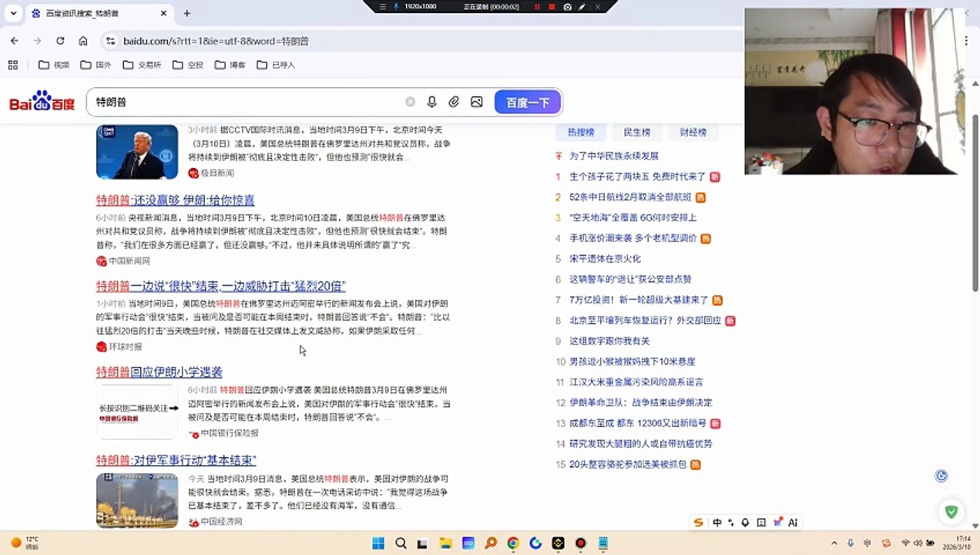
Task: Open the apps grid in bookmarks bar
Action: pyautogui.click(x=12, y=65)
